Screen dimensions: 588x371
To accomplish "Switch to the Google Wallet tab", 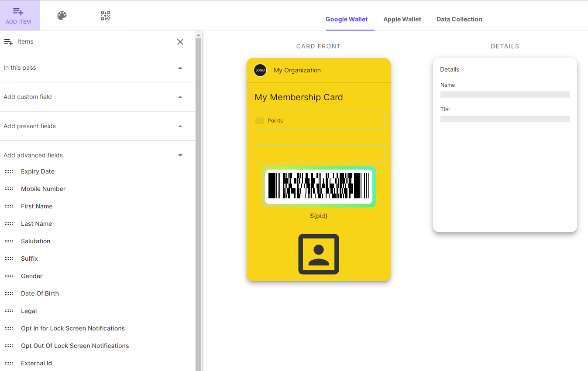I will tap(347, 19).
